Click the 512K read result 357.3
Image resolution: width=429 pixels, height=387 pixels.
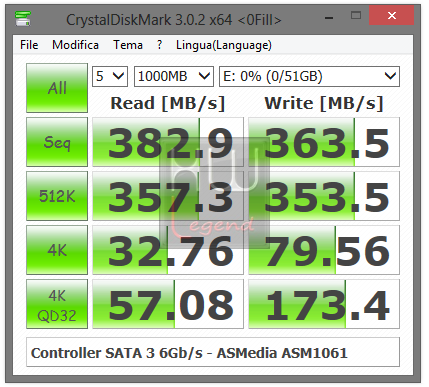pos(168,196)
